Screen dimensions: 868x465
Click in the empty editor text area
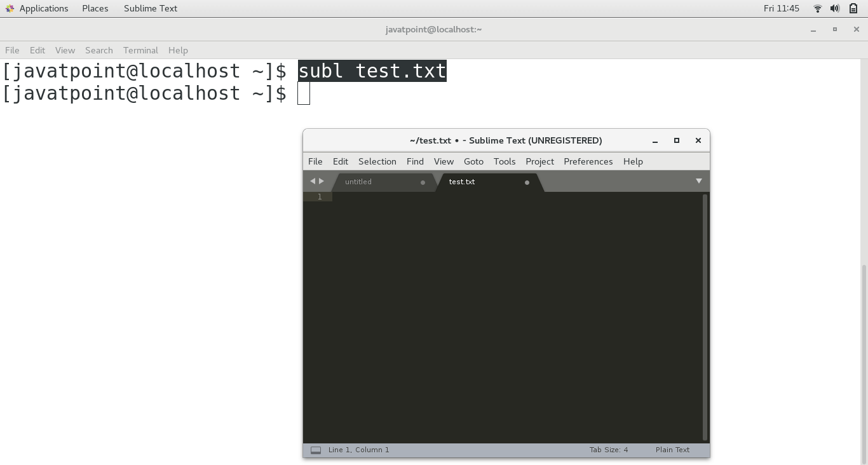coord(516,318)
